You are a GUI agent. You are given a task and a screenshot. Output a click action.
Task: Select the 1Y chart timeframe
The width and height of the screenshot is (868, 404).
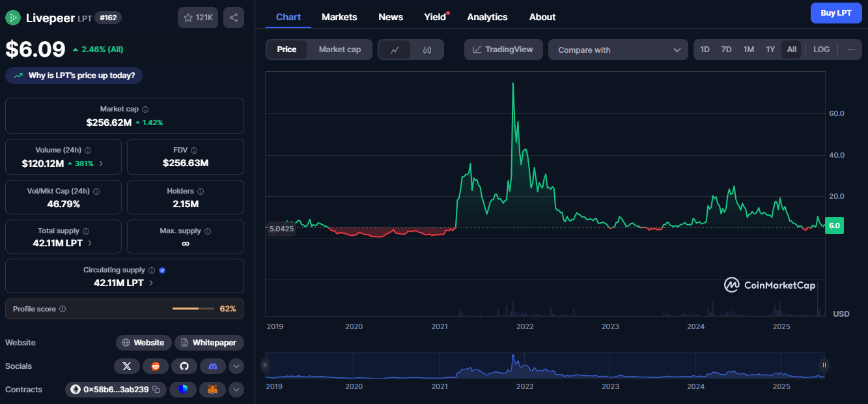pyautogui.click(x=770, y=49)
